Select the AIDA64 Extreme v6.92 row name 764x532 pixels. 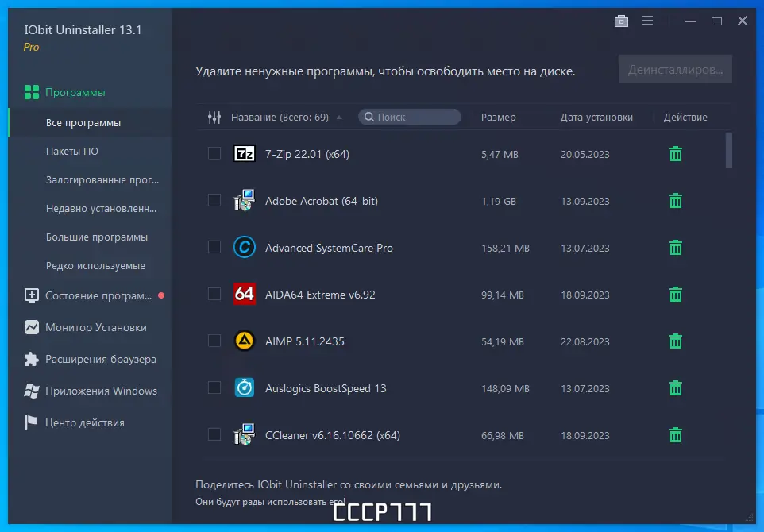click(320, 295)
